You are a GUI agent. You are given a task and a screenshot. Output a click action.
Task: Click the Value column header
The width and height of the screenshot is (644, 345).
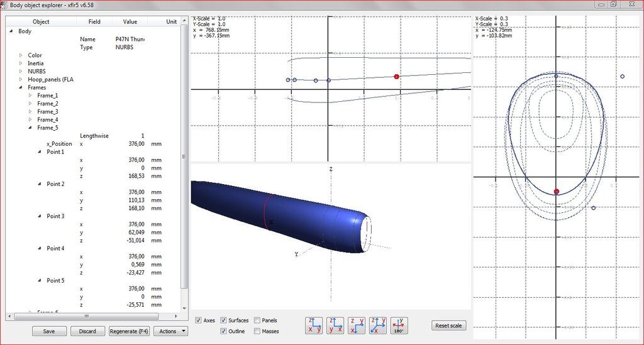(x=130, y=21)
